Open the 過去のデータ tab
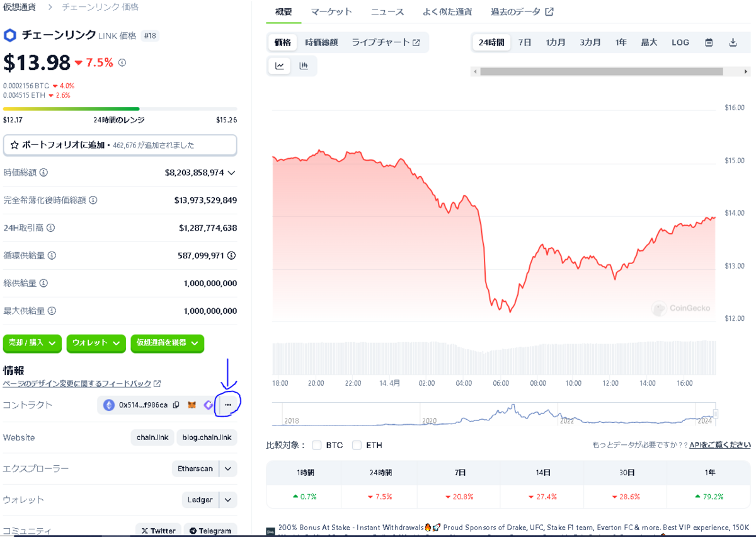 (x=522, y=12)
